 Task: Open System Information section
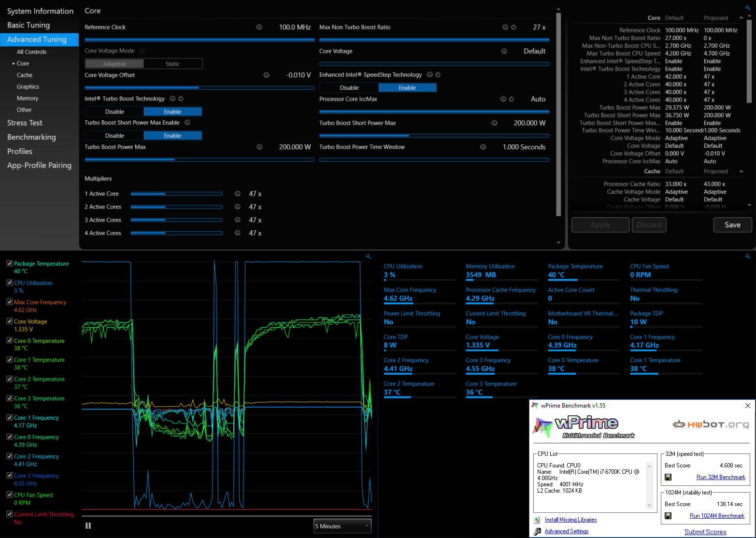40,11
